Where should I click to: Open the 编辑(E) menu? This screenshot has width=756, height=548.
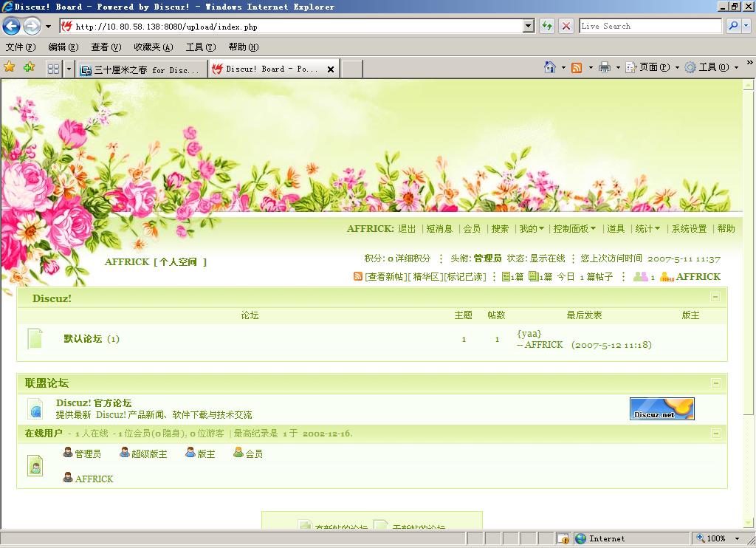[63, 47]
